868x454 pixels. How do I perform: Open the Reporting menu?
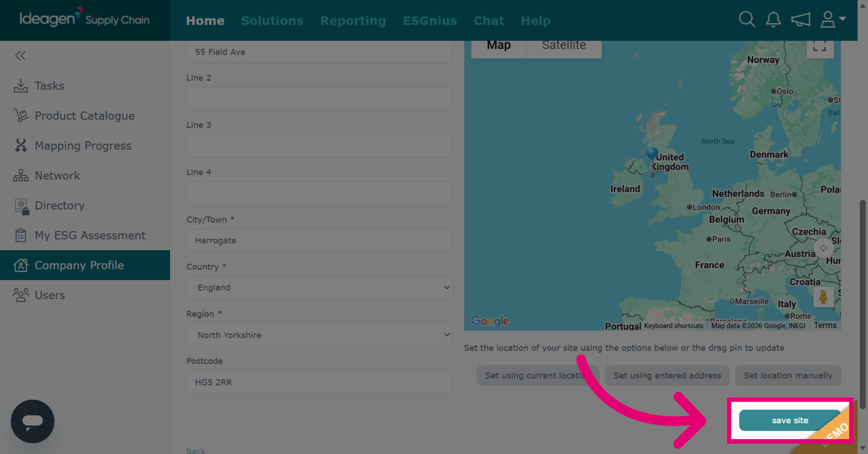(x=353, y=21)
